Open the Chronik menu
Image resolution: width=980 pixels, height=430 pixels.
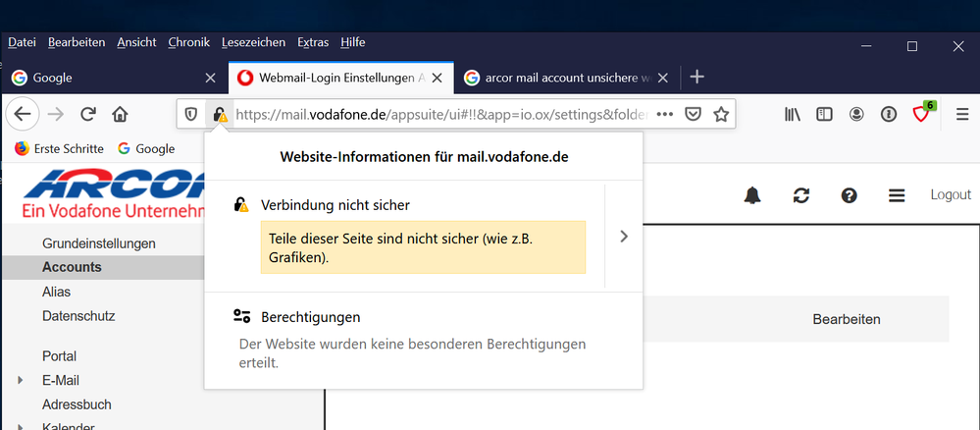[188, 42]
